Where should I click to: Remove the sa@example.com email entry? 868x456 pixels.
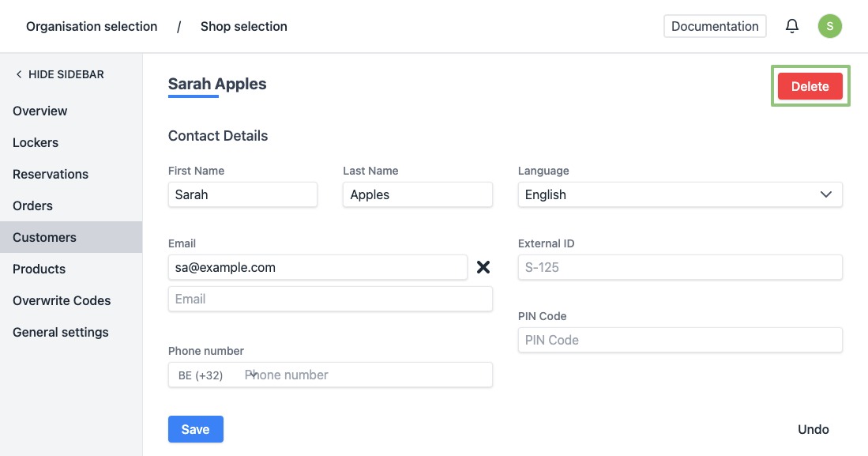[483, 267]
